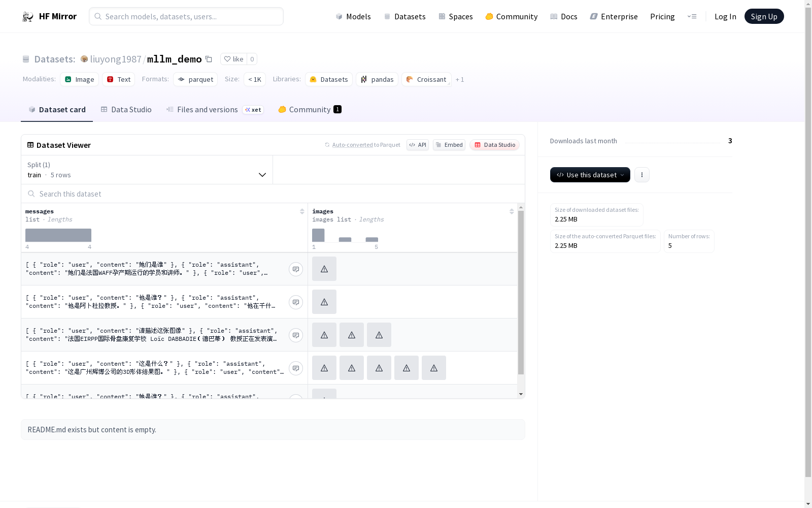Copy the dataset name mllm_demo
812x508 pixels.
tap(209, 59)
